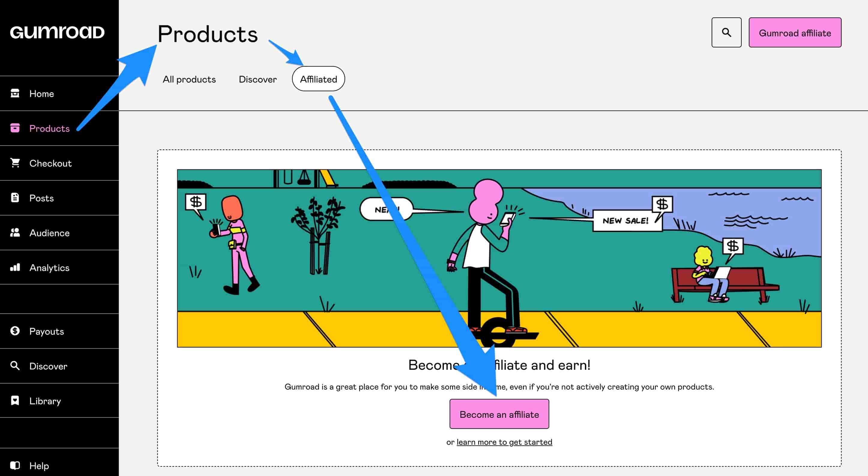Click the Analytics bar chart icon
868x476 pixels.
pos(15,267)
